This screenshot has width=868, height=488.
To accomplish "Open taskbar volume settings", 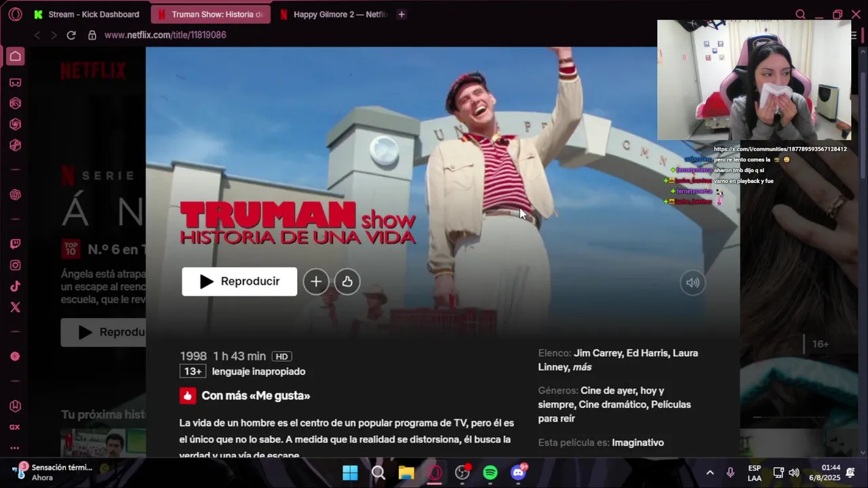I will point(794,472).
